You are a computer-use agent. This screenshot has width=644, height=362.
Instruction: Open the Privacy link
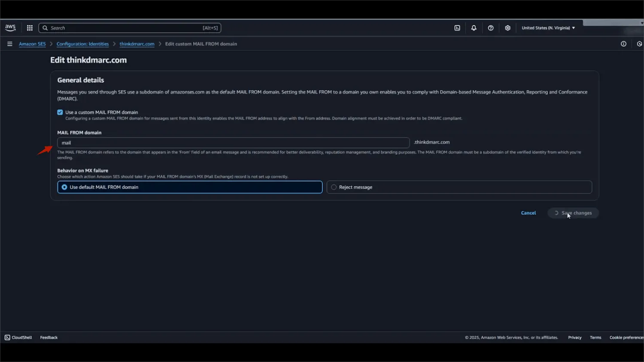tap(575, 338)
